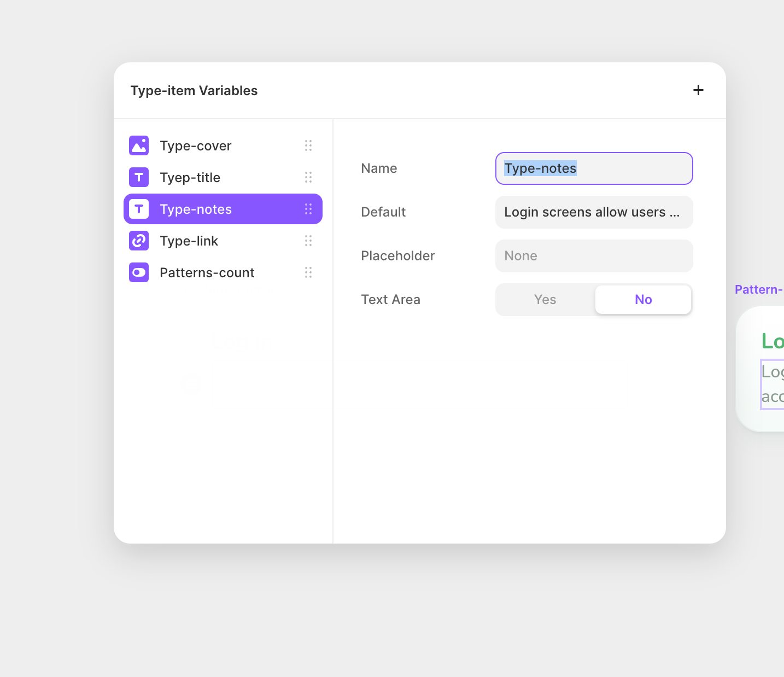Select the Patterns-count variable
Screen dimensions: 784x677
point(223,272)
